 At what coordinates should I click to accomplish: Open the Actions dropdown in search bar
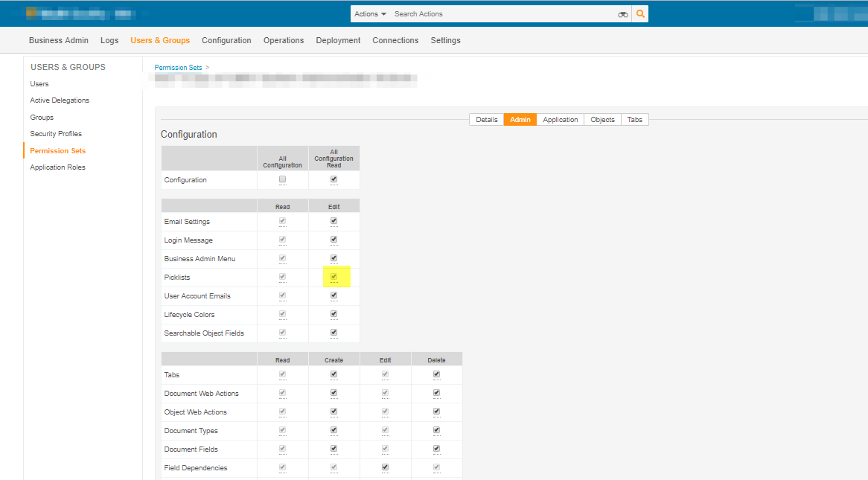click(370, 14)
